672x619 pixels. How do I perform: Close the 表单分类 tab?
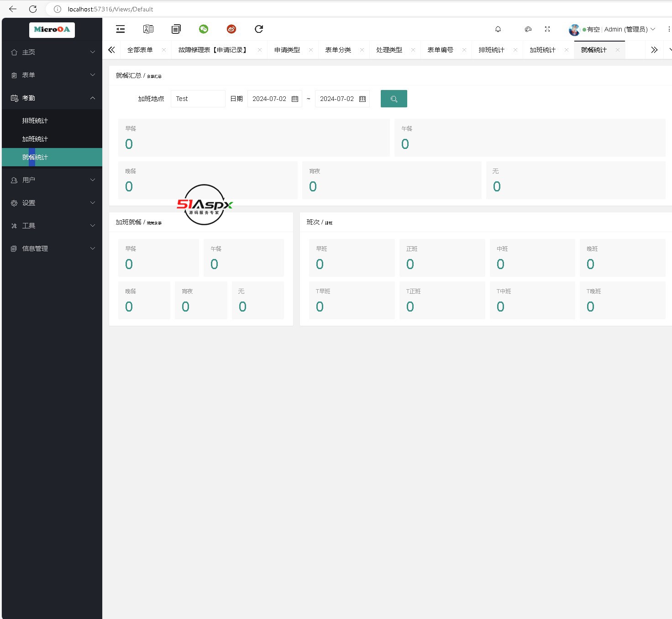pyautogui.click(x=362, y=50)
